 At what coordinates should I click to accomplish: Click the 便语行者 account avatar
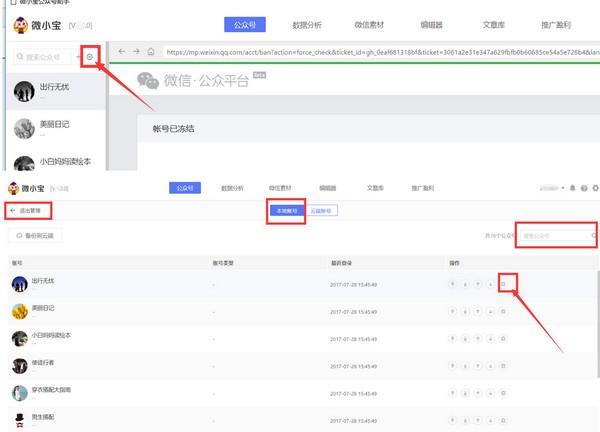click(x=19, y=365)
